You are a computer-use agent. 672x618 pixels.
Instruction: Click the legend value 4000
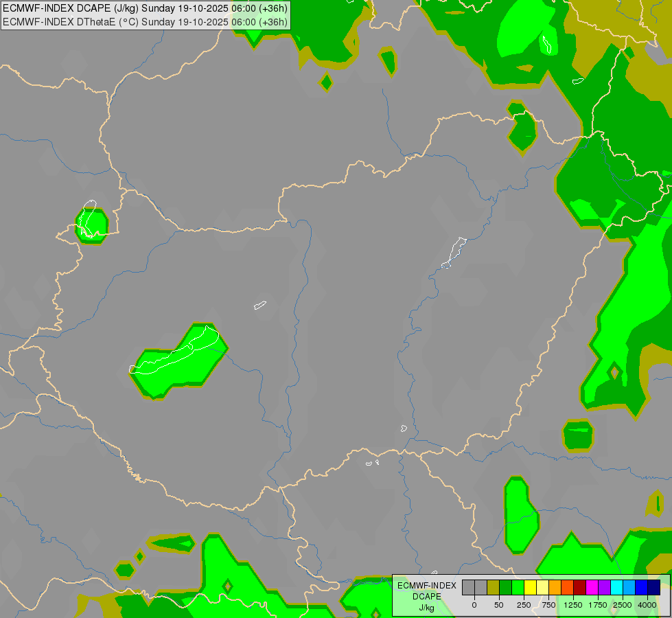coord(647,605)
